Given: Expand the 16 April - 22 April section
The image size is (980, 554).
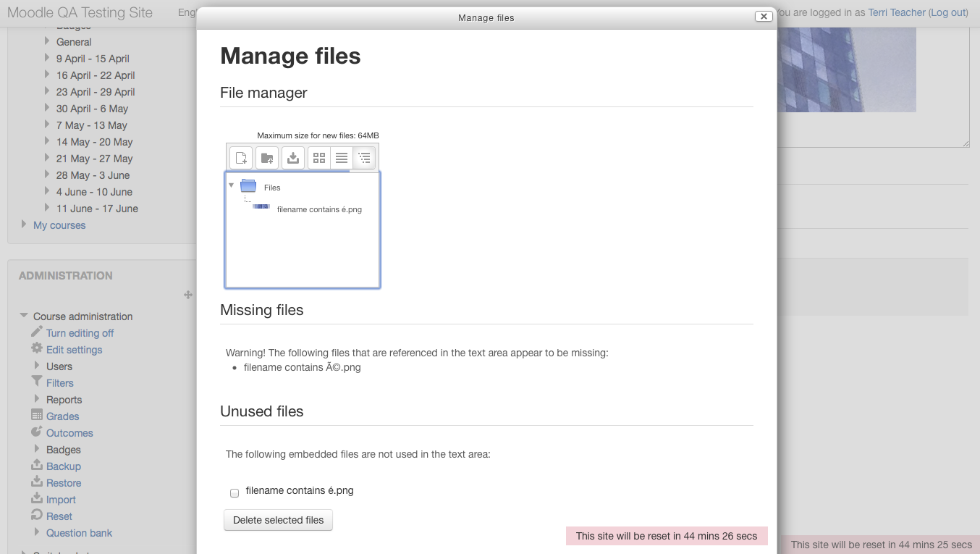Looking at the screenshot, I should pos(47,75).
